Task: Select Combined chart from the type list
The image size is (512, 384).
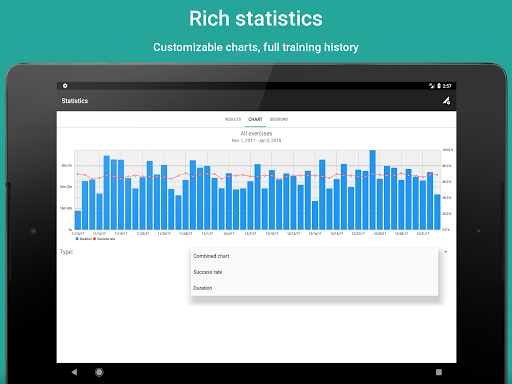Action: pyautogui.click(x=314, y=256)
